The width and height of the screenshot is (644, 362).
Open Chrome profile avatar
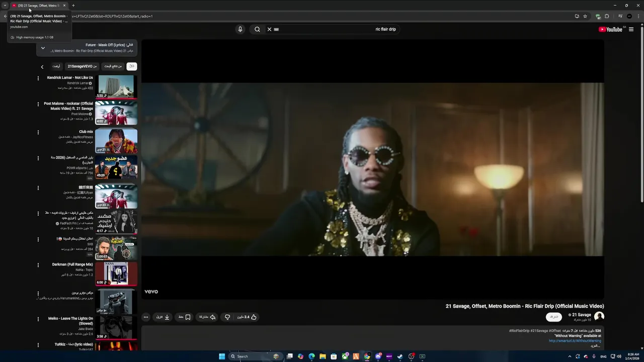tap(629, 16)
